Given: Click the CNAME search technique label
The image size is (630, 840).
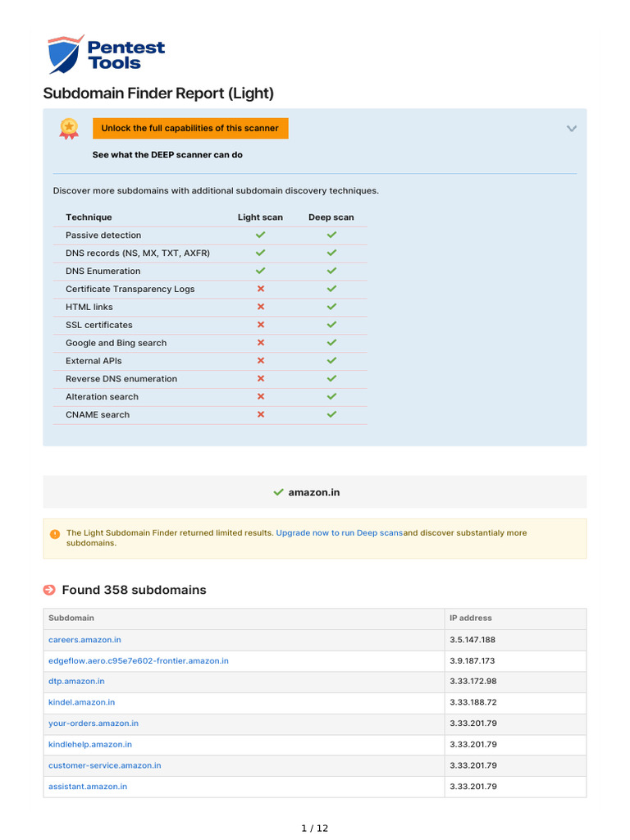Looking at the screenshot, I should [98, 414].
